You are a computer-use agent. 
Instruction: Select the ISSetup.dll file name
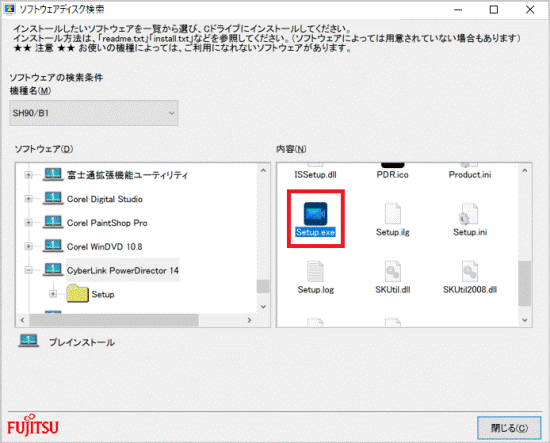[x=315, y=175]
